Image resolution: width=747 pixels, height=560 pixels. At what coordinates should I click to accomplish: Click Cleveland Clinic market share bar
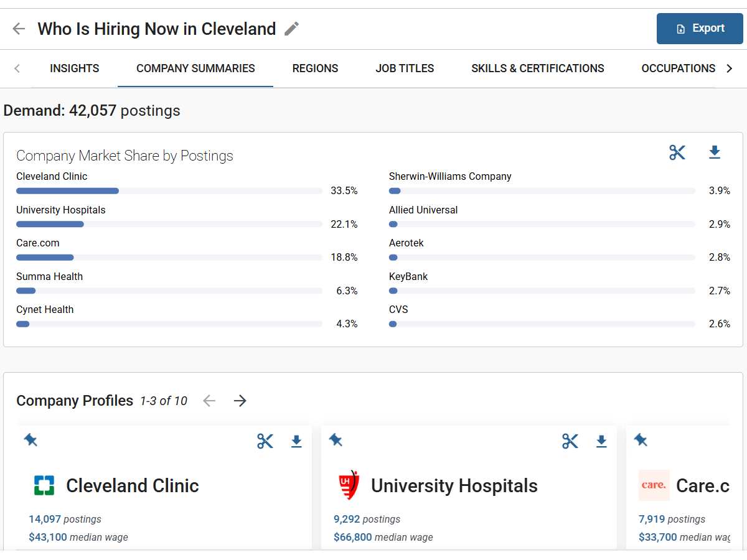[x=169, y=191]
